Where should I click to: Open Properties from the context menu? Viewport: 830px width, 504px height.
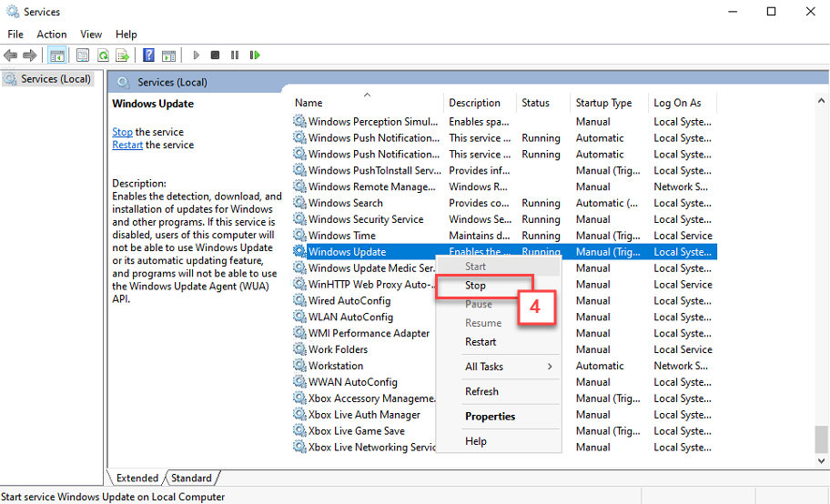[x=498, y=416]
